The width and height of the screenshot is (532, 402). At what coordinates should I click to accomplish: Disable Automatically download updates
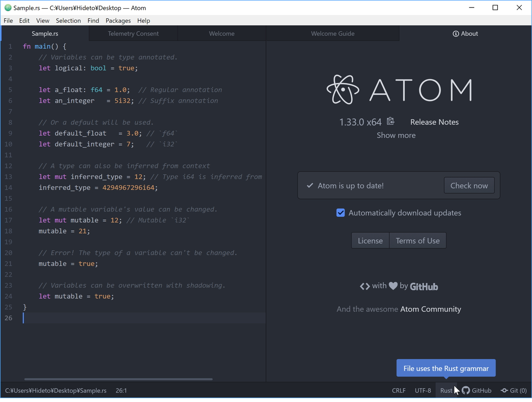340,213
